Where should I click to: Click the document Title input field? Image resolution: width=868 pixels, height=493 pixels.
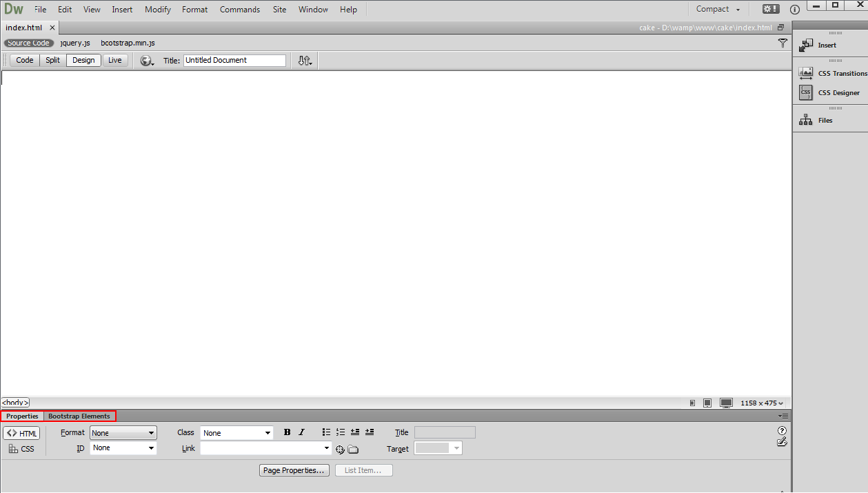click(235, 61)
